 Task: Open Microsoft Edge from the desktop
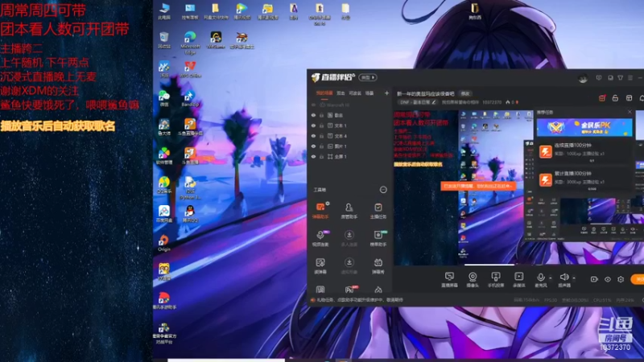190,43
